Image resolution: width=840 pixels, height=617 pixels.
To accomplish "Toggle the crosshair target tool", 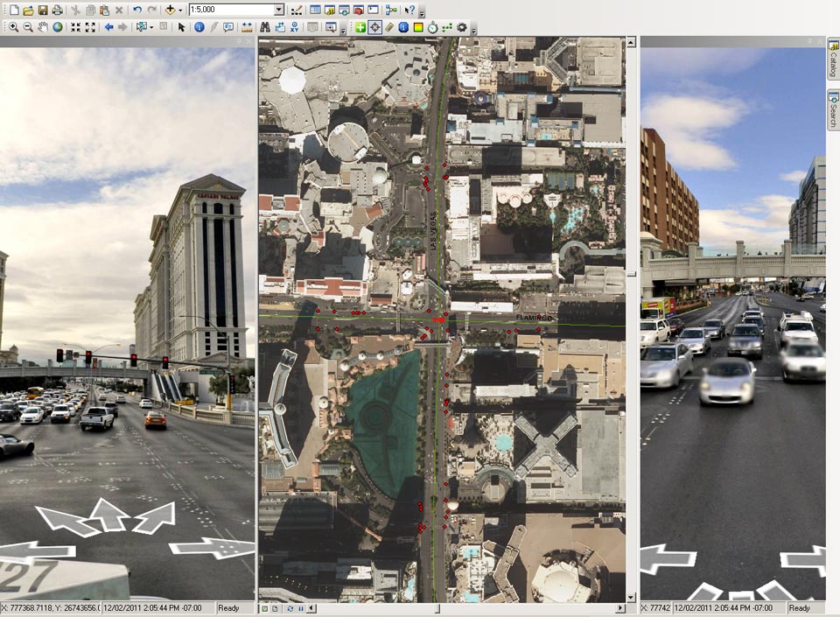I will (x=374, y=27).
